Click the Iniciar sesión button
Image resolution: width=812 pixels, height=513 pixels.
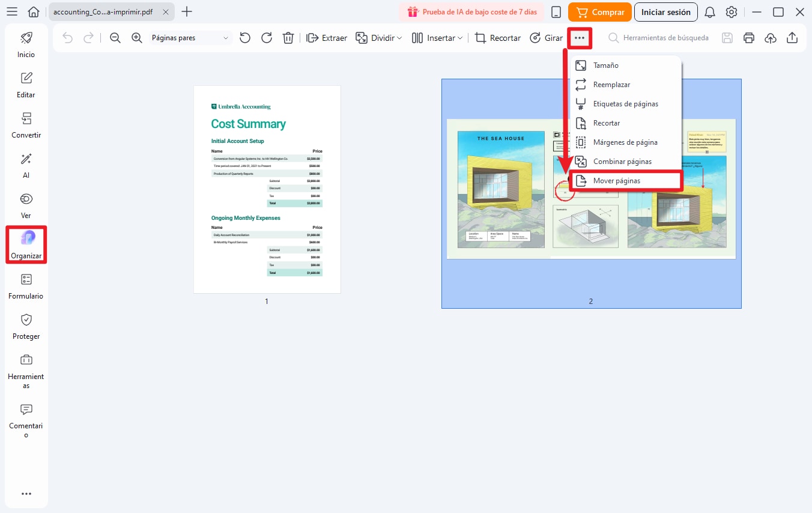pos(665,12)
